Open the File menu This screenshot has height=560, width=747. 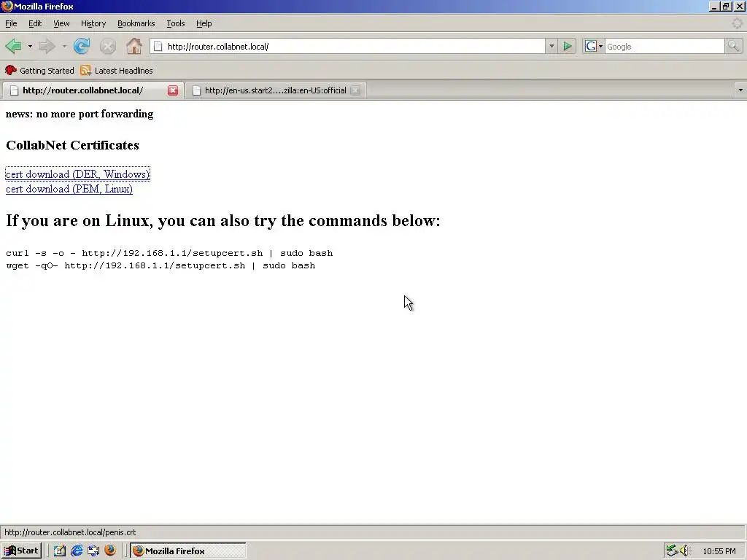coord(11,23)
